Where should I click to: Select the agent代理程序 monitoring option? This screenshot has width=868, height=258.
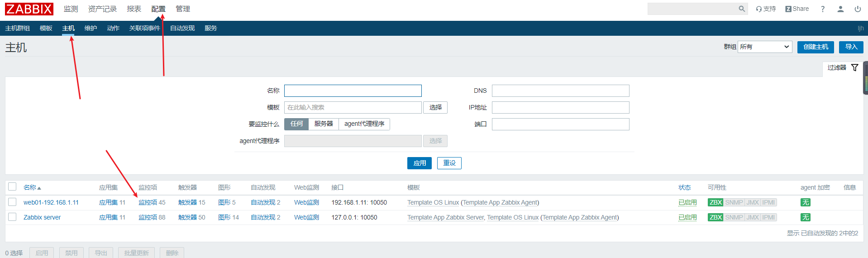364,124
